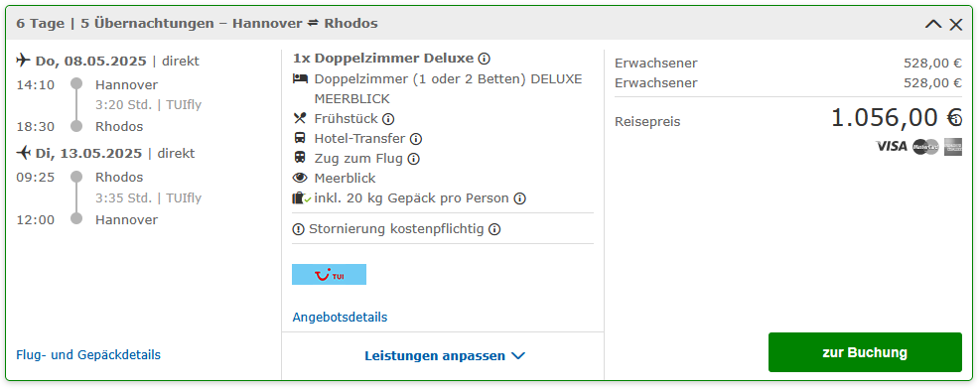Collapse the offer panel with chevron up
The height and width of the screenshot is (390, 980).
[x=933, y=25]
